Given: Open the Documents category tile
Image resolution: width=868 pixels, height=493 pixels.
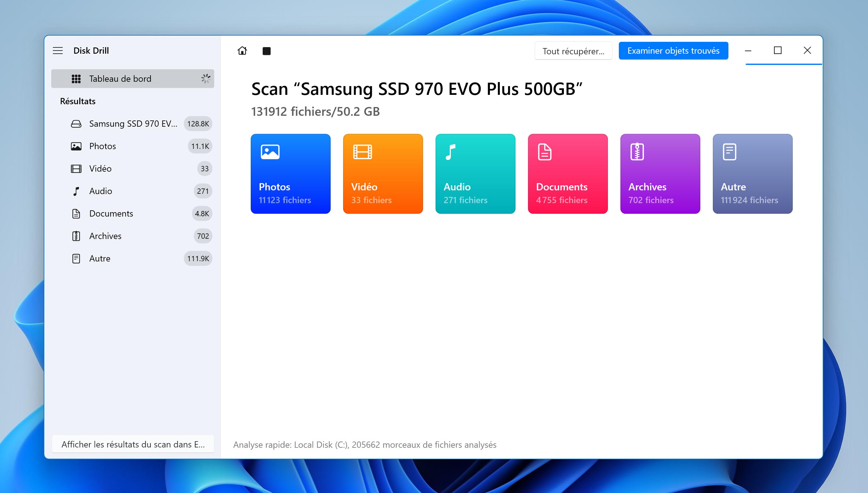Looking at the screenshot, I should (x=568, y=174).
